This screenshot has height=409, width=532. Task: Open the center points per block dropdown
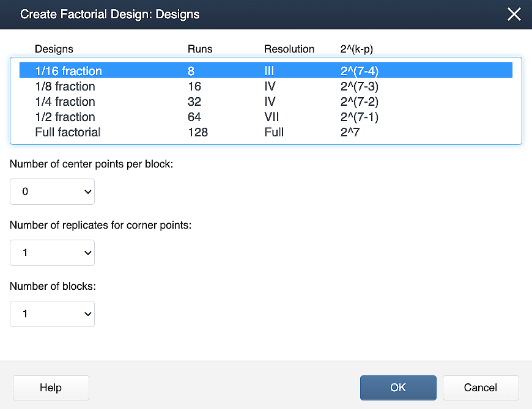click(x=53, y=191)
